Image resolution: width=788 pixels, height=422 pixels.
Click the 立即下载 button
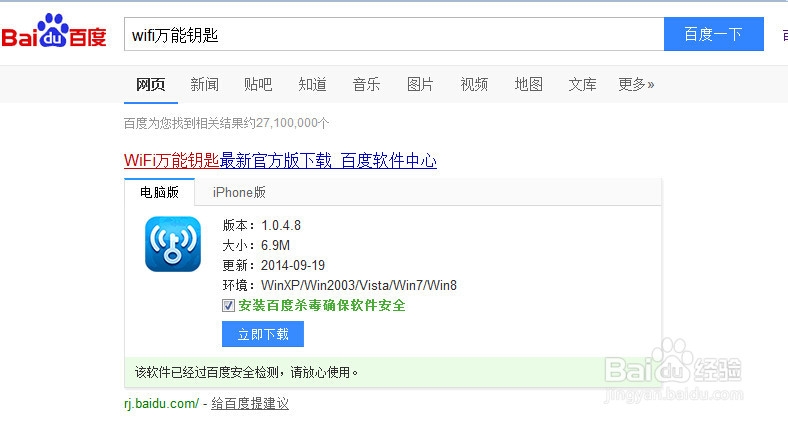(x=263, y=334)
